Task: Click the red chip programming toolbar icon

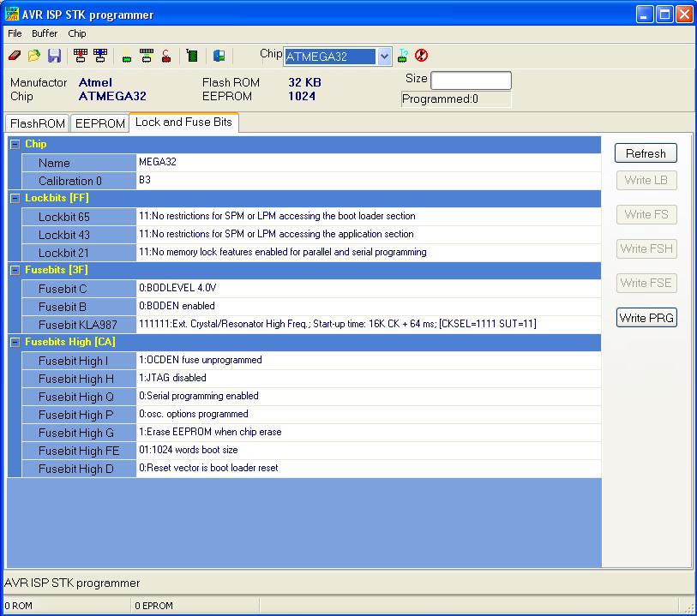Action: click(80, 56)
